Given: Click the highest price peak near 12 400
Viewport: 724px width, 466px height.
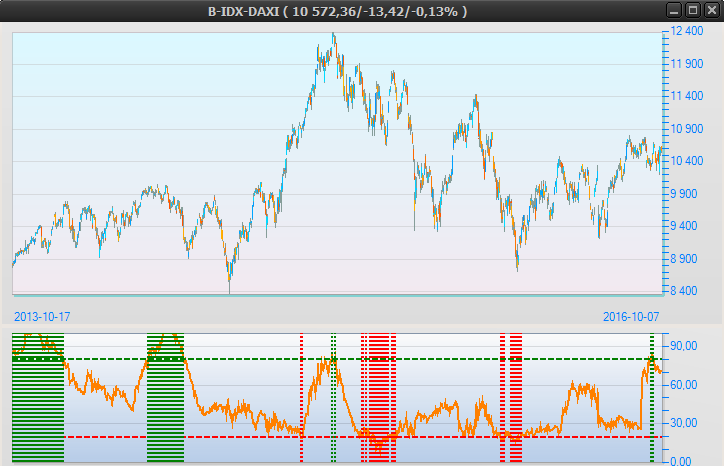Looking at the screenshot, I should point(333,36).
